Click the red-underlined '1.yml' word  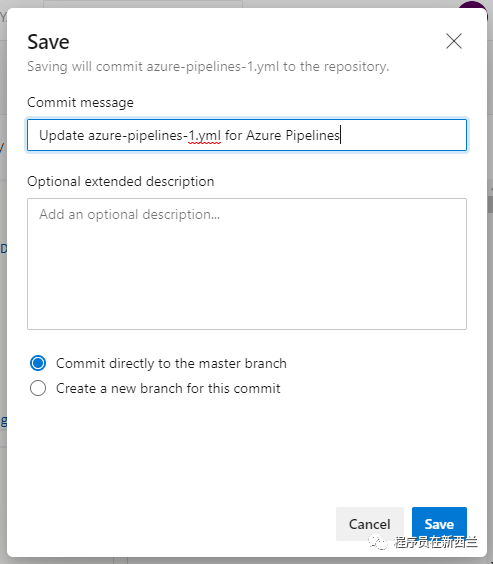click(x=204, y=136)
